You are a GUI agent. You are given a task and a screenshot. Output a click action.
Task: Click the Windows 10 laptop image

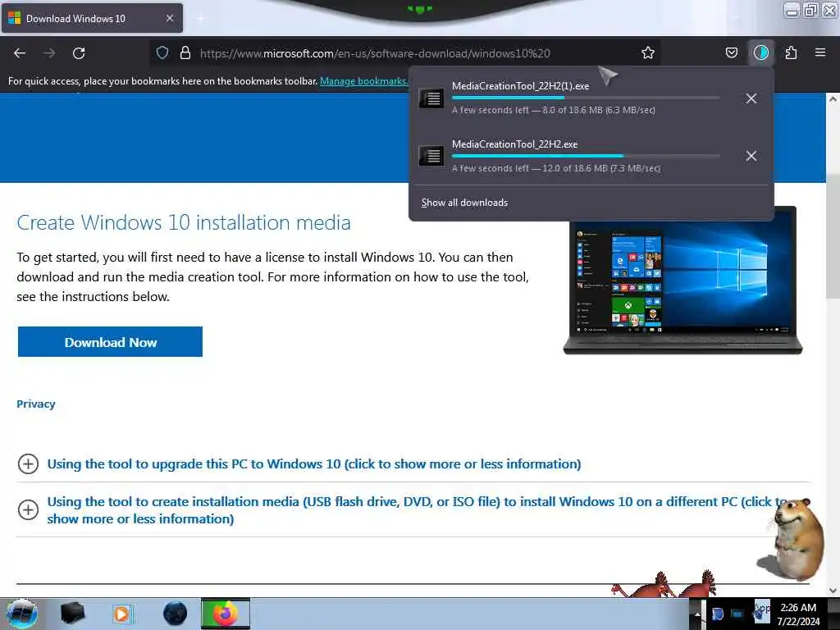[682, 281]
